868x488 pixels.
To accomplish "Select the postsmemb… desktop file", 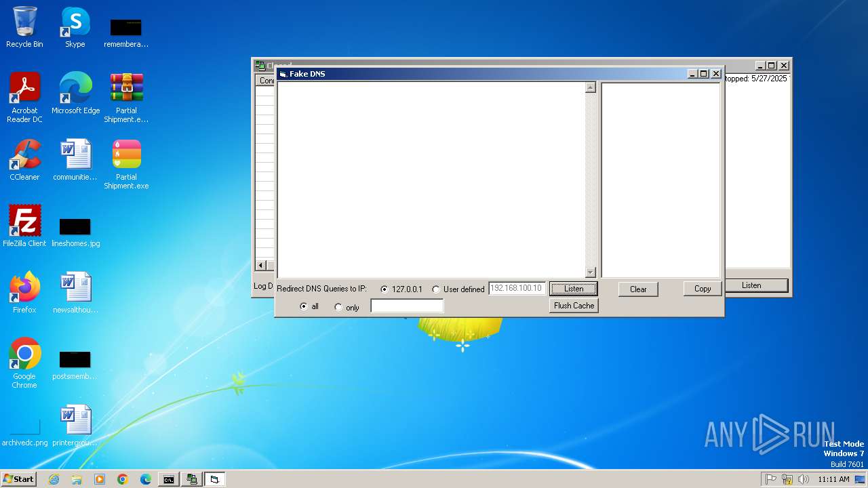I will (75, 365).
